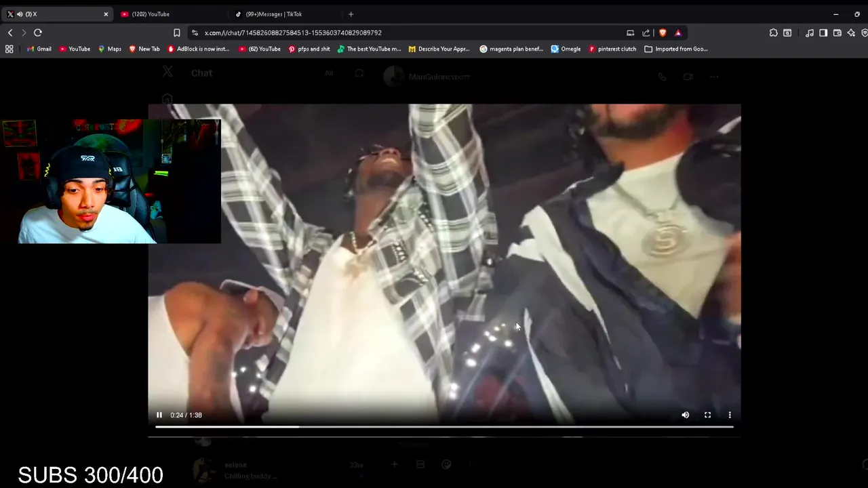Image resolution: width=868 pixels, height=488 pixels.
Task: Open the Brave Wallet icon
Action: (837, 33)
